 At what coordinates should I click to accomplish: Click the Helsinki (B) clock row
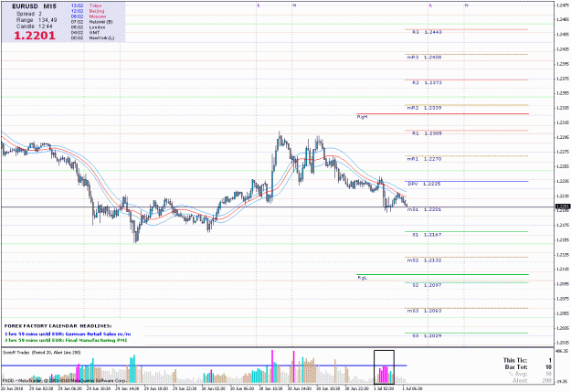click(x=91, y=22)
